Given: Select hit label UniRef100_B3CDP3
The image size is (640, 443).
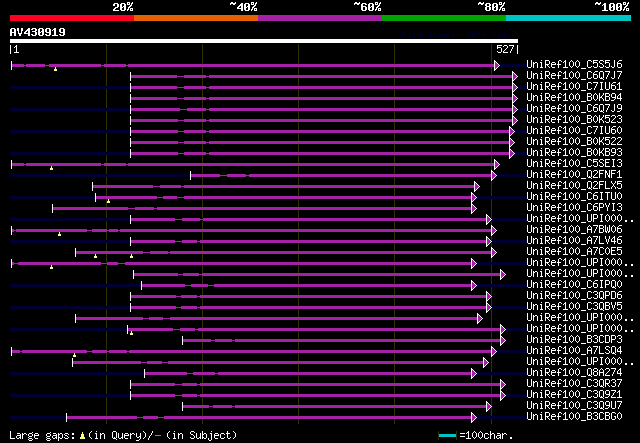Looking at the screenshot, I should pyautogui.click(x=574, y=339).
